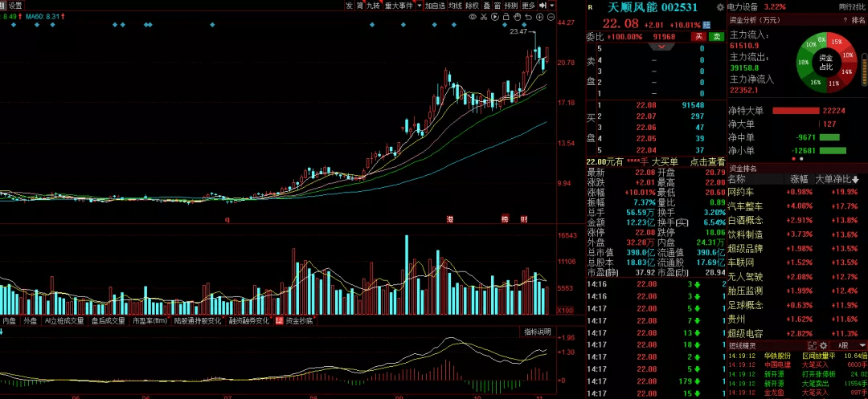868x399 pixels.
Task: Switch to AI立桩成交量 tab
Action: [x=65, y=320]
